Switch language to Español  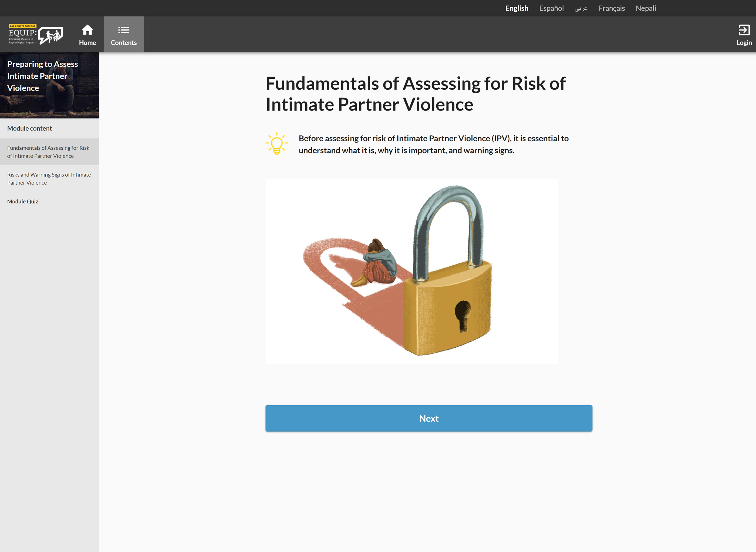click(x=551, y=8)
